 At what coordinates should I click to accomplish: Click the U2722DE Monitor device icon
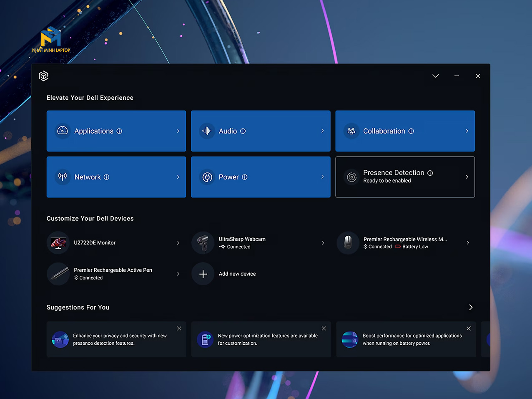[x=58, y=242]
